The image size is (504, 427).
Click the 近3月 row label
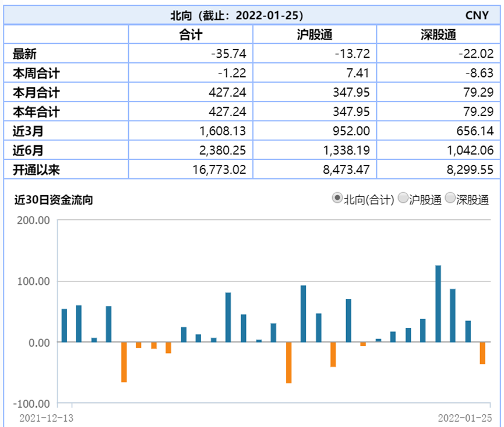(27, 130)
